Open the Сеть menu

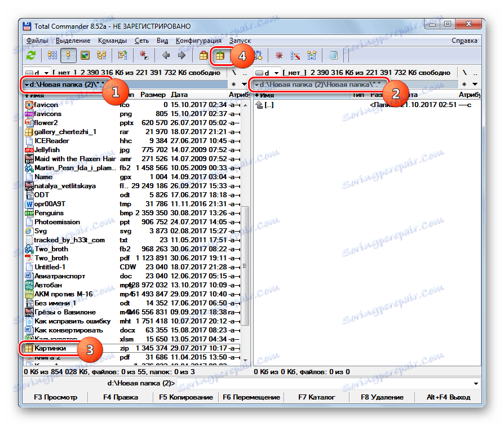[142, 41]
